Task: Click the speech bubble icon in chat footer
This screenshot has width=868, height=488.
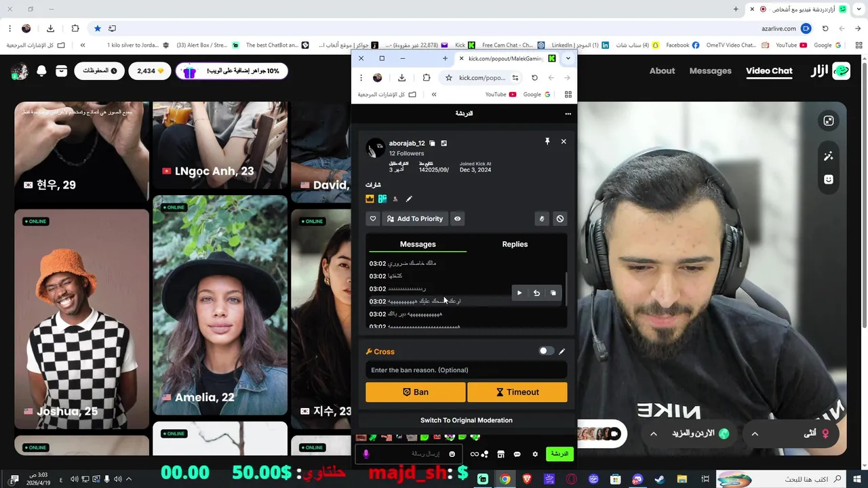Action: click(517, 454)
